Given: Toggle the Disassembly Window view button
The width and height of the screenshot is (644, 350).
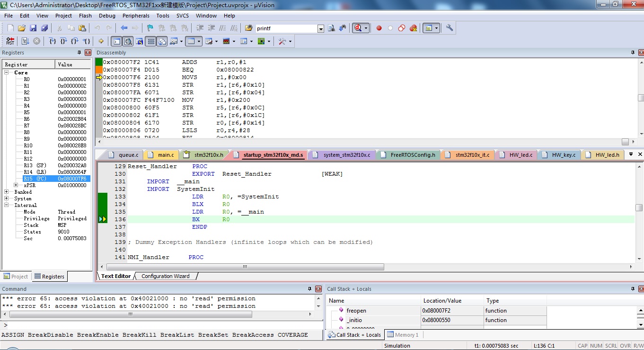Looking at the screenshot, I should (x=128, y=41).
